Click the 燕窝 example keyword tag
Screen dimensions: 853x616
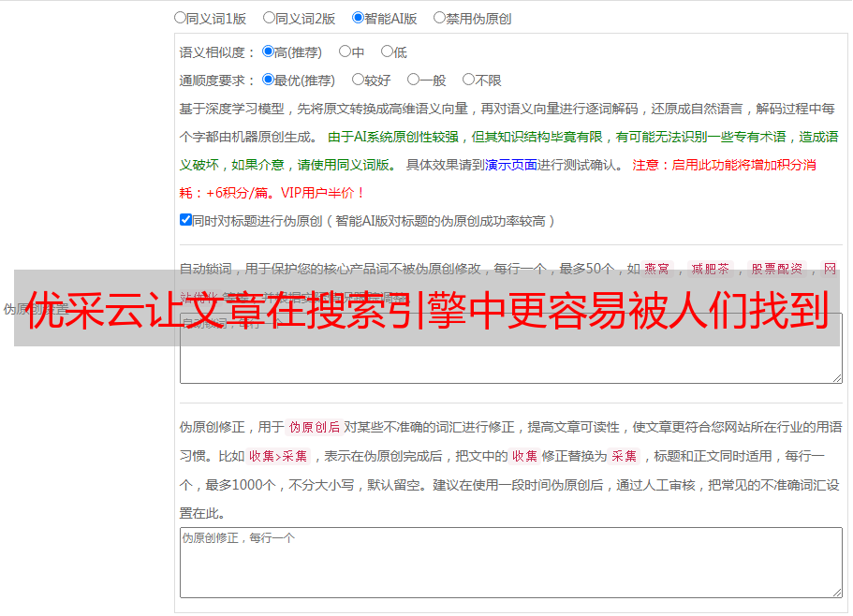coord(657,269)
